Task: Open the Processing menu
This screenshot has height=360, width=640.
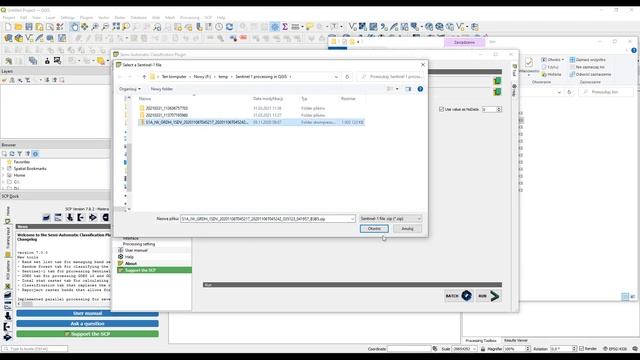Action: coord(189,18)
